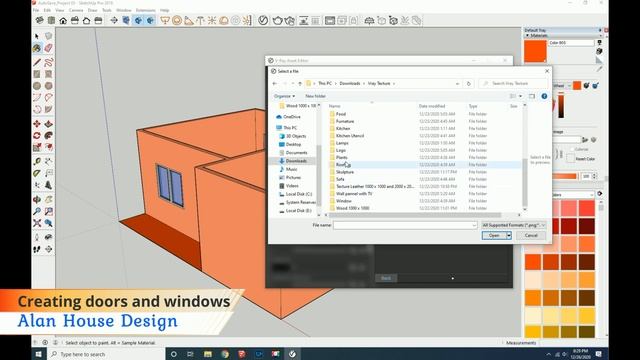The width and height of the screenshot is (640, 360).
Task: Activate the Paint Bucket tool
Action: (x=37, y=48)
